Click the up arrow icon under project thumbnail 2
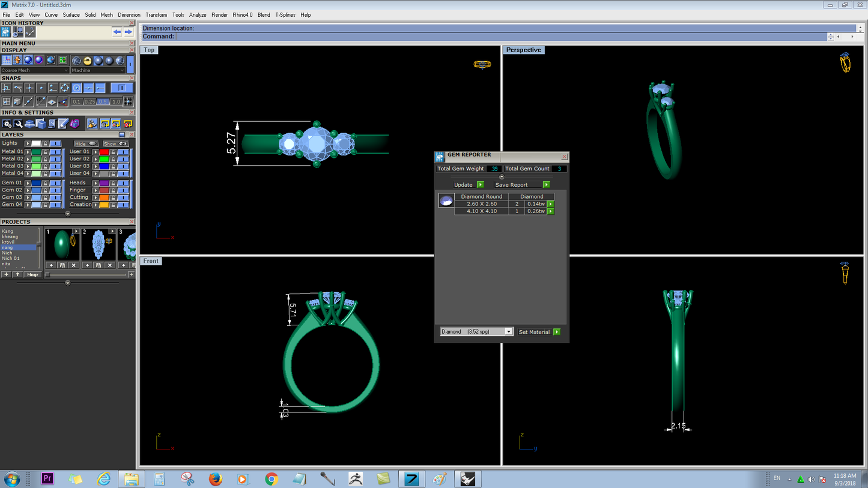The height and width of the screenshot is (488, 868). click(86, 265)
